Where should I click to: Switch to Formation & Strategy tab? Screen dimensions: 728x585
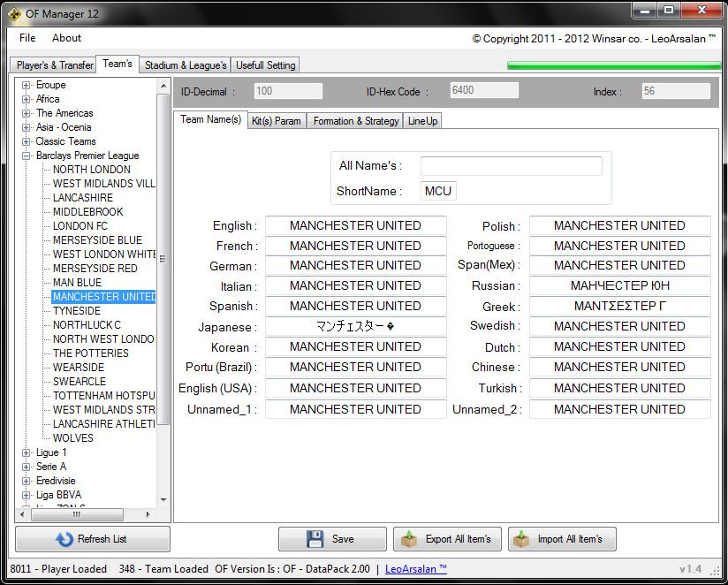click(x=355, y=121)
